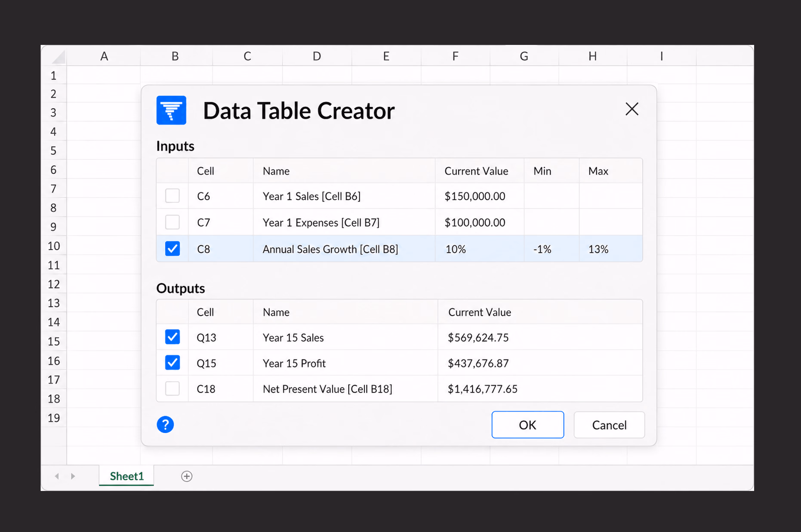Click the $437,676.87 output value
The width and height of the screenshot is (801, 532).
click(478, 363)
